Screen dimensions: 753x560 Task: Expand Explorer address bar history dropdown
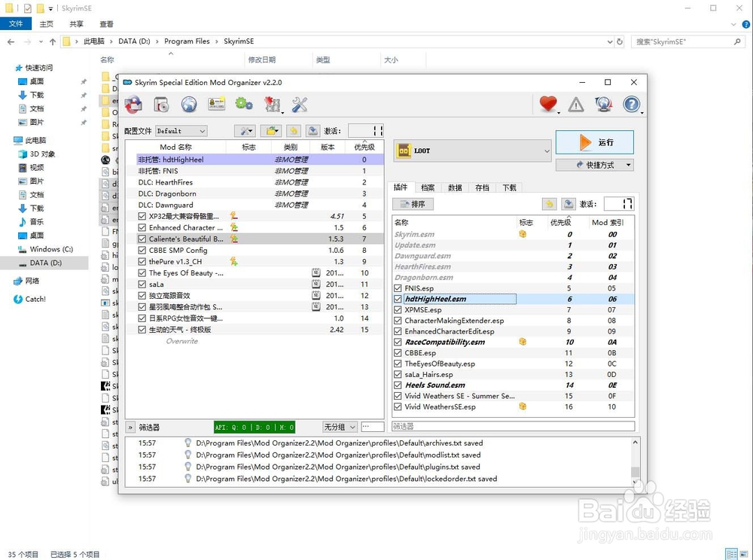pyautogui.click(x=610, y=41)
